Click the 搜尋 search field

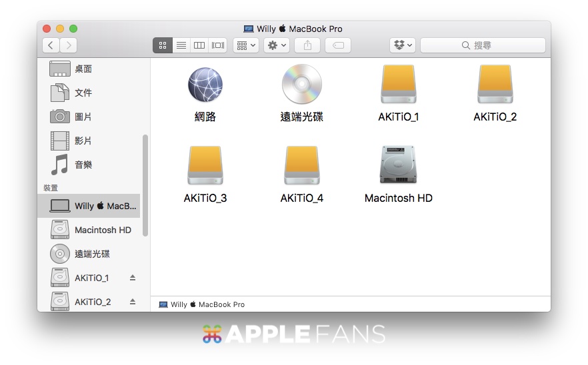pyautogui.click(x=483, y=45)
